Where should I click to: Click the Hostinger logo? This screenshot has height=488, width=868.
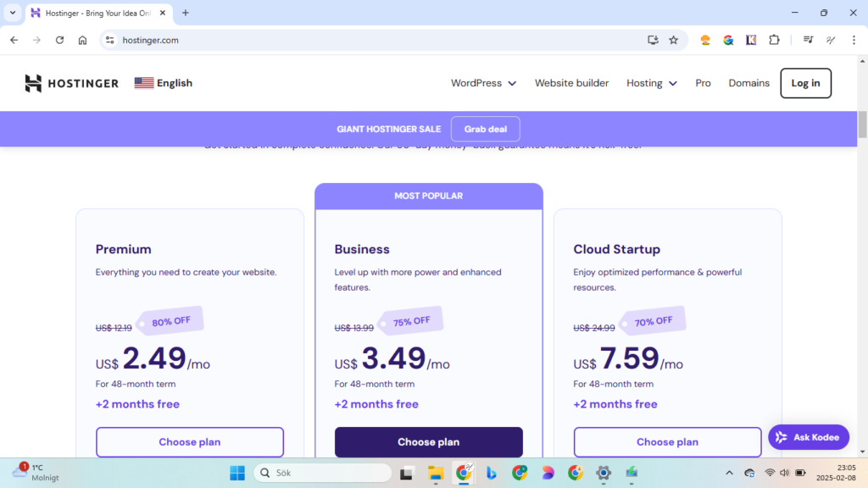[71, 83]
